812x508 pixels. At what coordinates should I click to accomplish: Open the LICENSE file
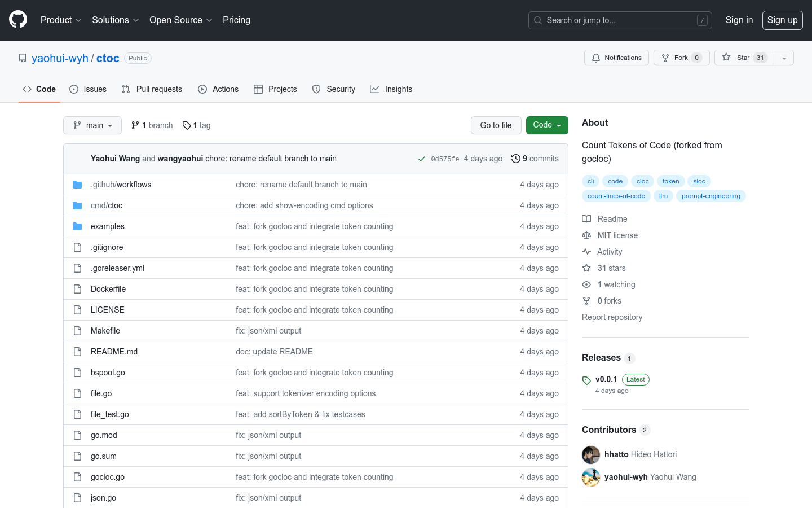point(107,310)
